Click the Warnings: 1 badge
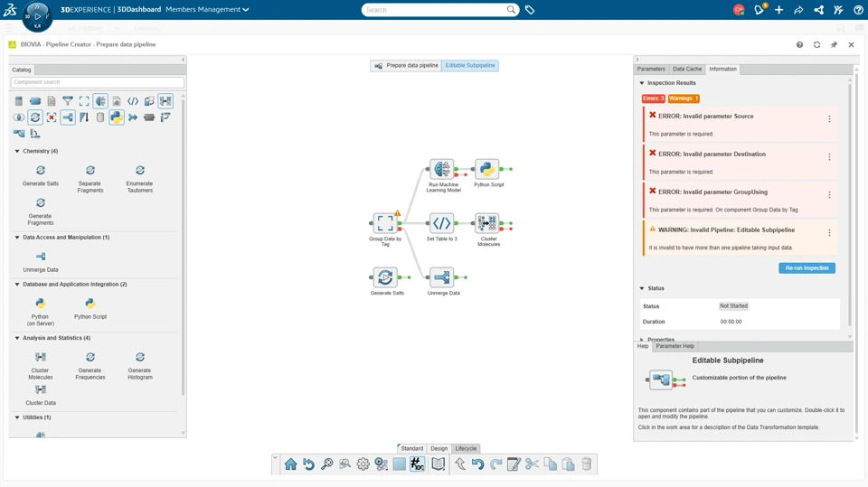868x487 pixels. [684, 98]
